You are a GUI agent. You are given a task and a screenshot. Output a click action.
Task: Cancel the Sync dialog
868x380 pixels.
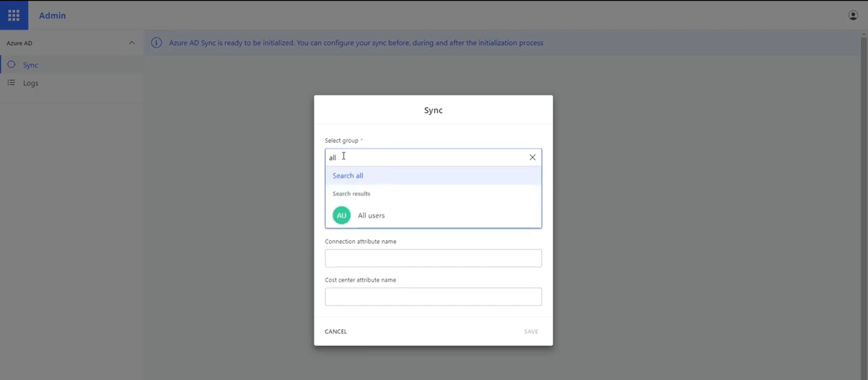336,331
